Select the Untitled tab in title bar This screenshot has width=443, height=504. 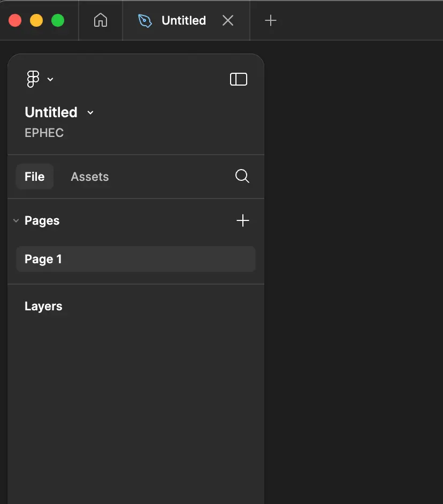tap(183, 20)
